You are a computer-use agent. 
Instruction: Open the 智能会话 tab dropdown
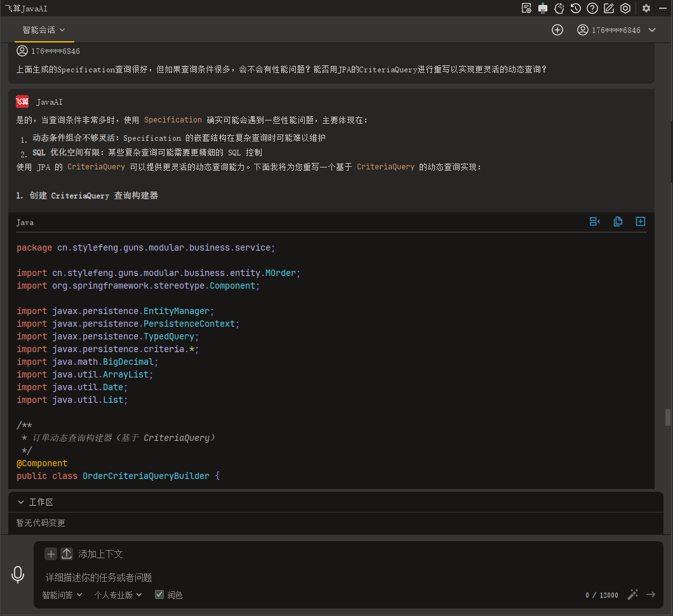point(44,30)
